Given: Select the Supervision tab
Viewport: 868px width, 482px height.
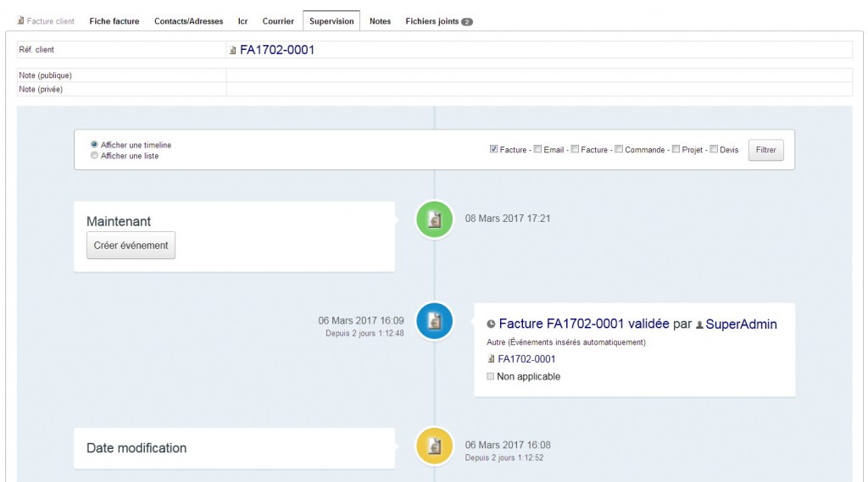Looking at the screenshot, I should click(331, 21).
